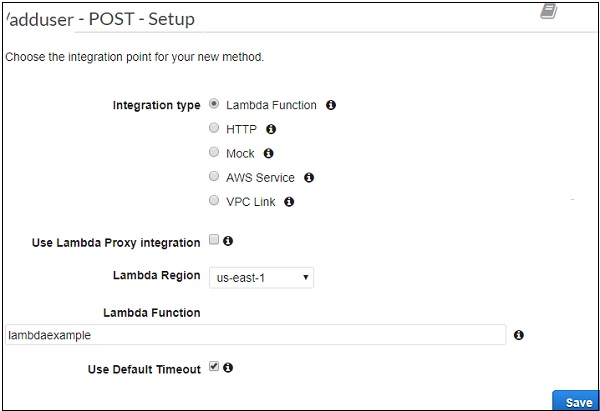Enable Use Lambda Proxy integration checkbox
The image size is (600, 411).
point(214,241)
